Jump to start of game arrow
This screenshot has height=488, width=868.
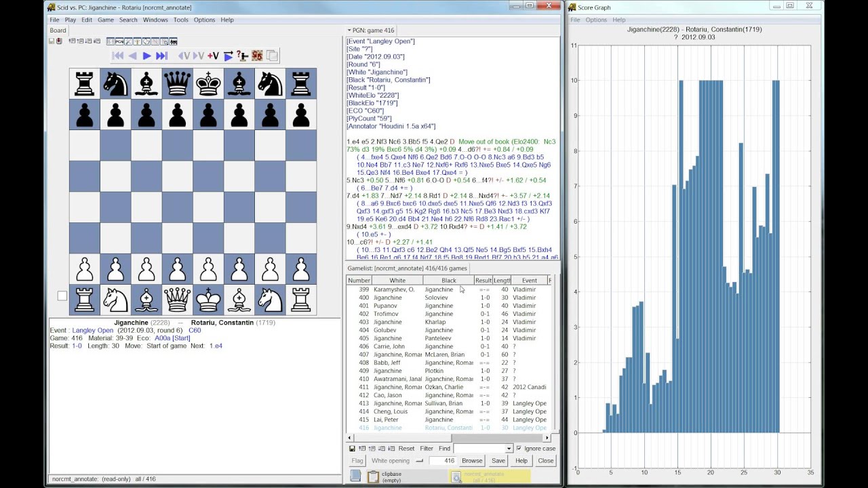(x=117, y=56)
